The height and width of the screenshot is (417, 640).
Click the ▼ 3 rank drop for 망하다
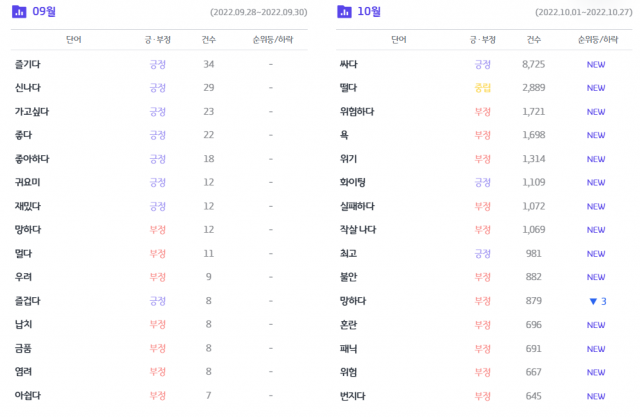(x=598, y=301)
